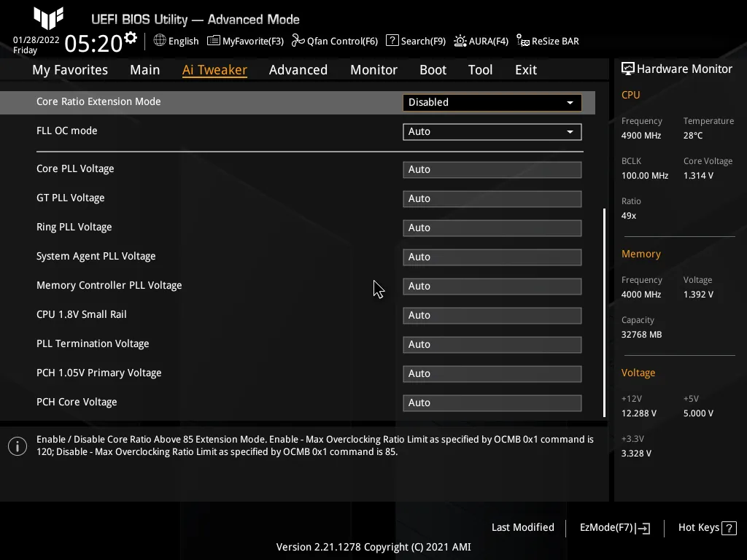Open the FLL OC mode dropdown

[492, 131]
